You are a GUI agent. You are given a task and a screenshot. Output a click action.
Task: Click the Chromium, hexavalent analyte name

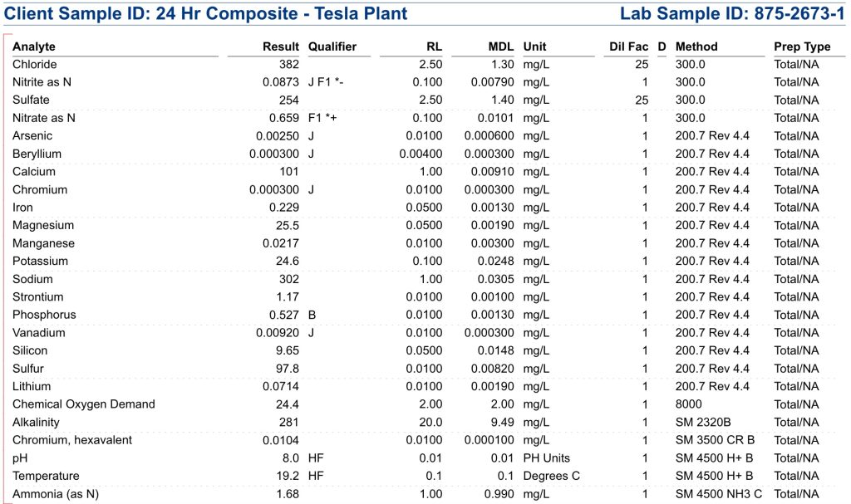pyautogui.click(x=72, y=440)
